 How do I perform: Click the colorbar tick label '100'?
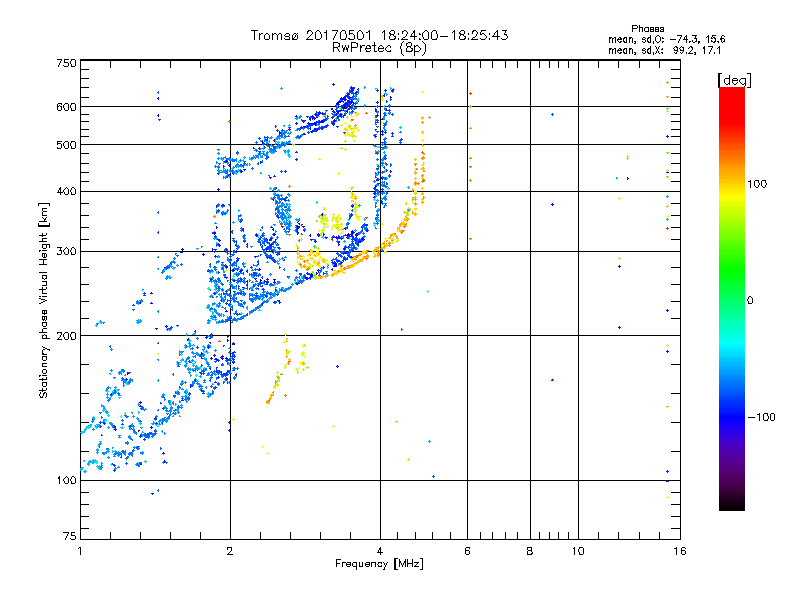coord(757,184)
